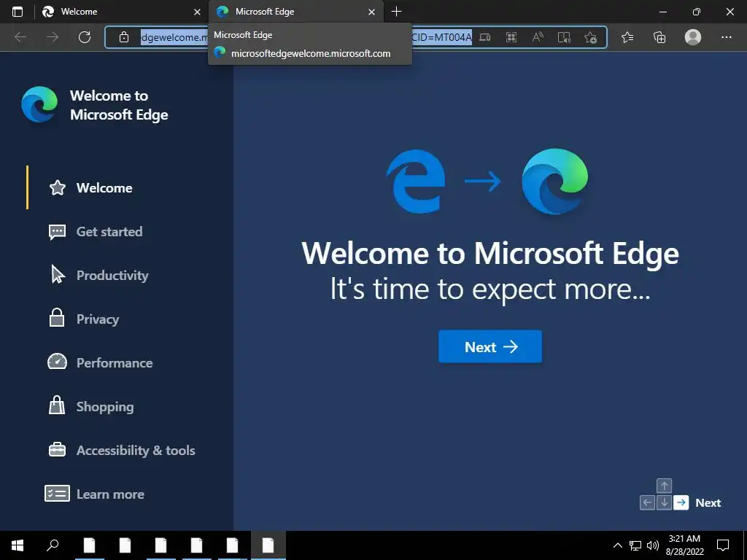The image size is (747, 560).
Task: Close the Microsoft Edge browser tab
Action: click(371, 12)
